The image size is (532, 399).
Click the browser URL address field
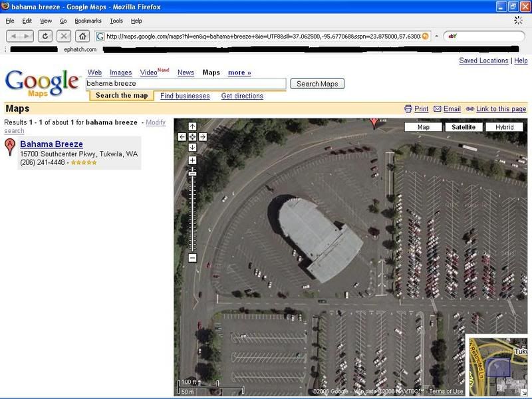[263, 36]
